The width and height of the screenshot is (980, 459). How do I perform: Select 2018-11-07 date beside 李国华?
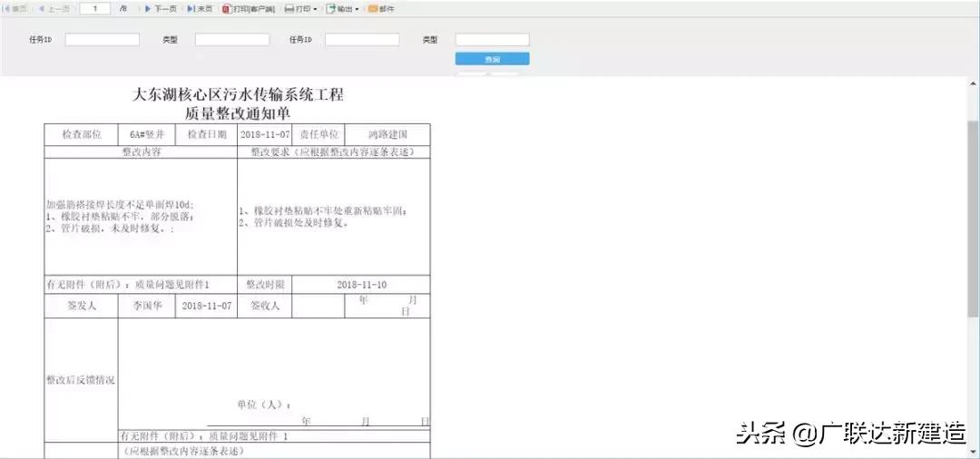206,306
